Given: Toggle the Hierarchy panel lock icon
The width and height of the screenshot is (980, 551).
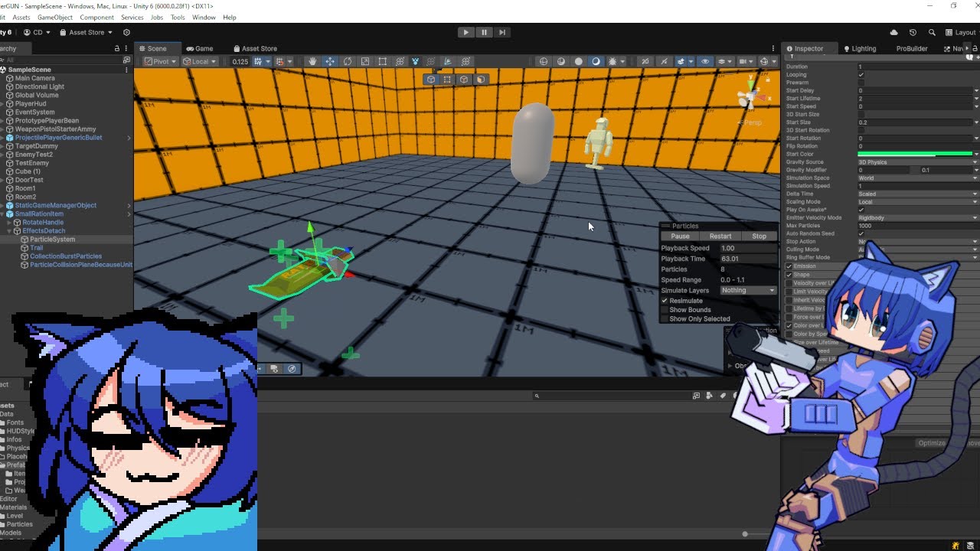Looking at the screenshot, I should pyautogui.click(x=117, y=48).
